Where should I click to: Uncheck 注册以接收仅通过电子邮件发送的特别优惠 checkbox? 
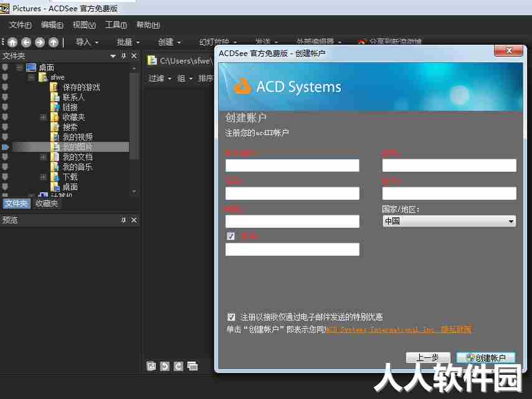tap(231, 317)
